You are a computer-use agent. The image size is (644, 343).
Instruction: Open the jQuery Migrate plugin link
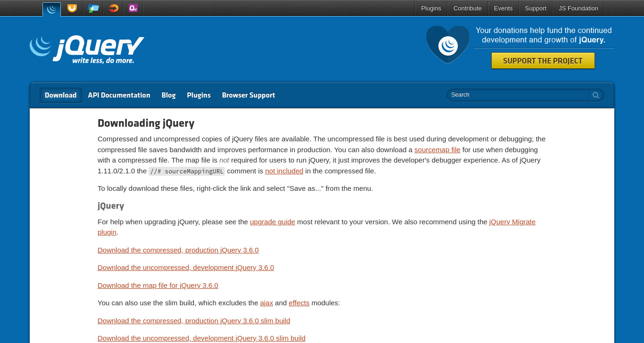point(512,222)
